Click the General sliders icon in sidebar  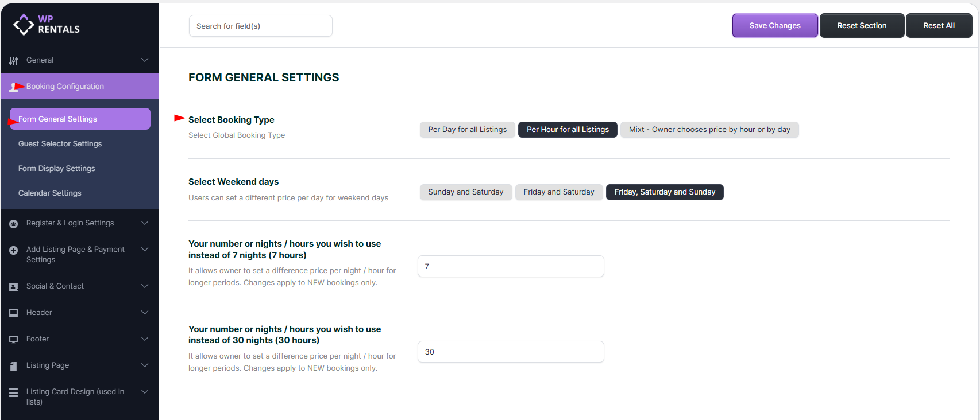(14, 60)
